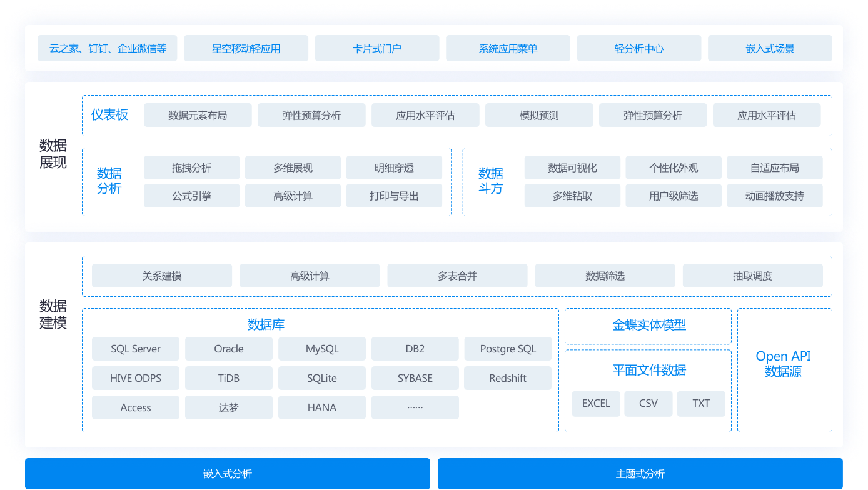Open 轻分析中心 in the top bar
Image resolution: width=868 pixels, height=490 pixels.
click(x=638, y=48)
